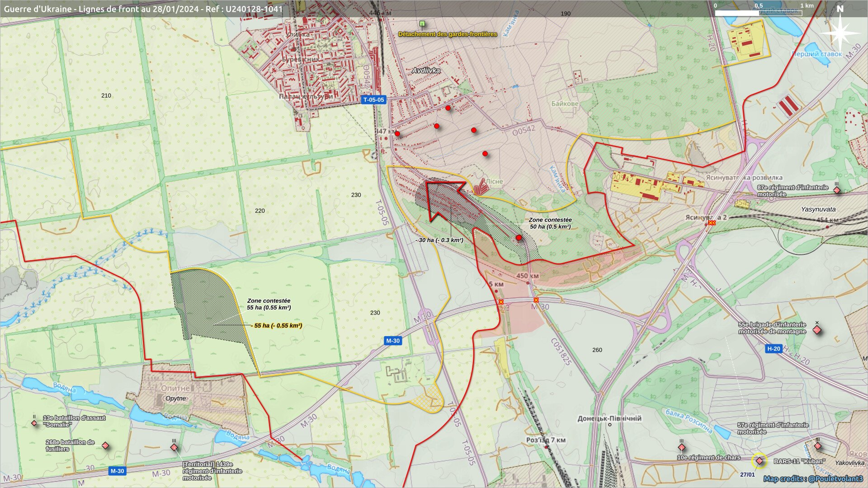Screen dimensions: 868x488
Task: Select the 57e régiment d'infanterie motorisée unit diamond
Action: pyautogui.click(x=818, y=446)
